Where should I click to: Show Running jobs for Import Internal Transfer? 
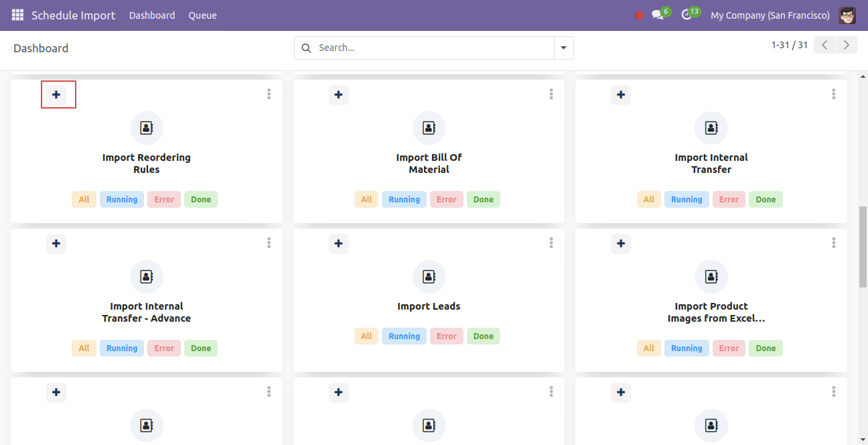coord(687,199)
